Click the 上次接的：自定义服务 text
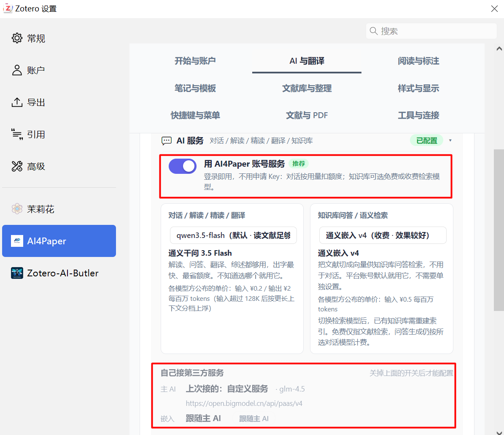The width and height of the screenshot is (504, 435). tap(226, 389)
